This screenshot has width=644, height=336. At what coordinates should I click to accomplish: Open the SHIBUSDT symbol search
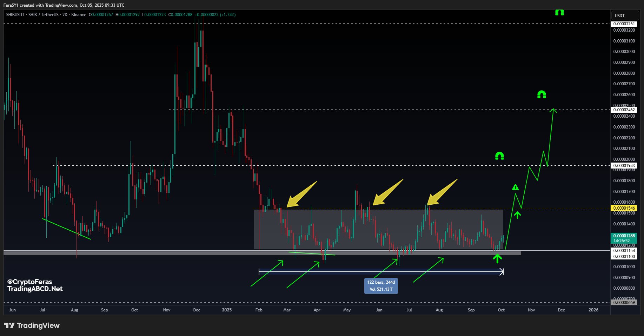tap(15, 15)
